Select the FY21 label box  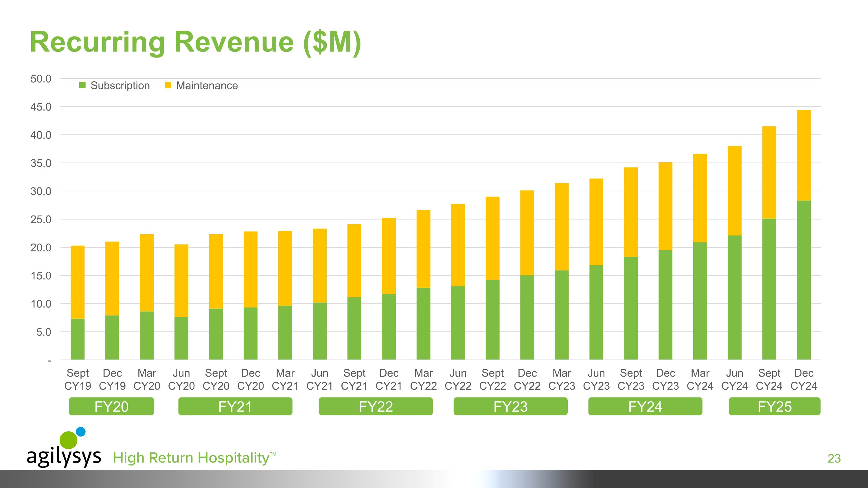[x=235, y=406]
